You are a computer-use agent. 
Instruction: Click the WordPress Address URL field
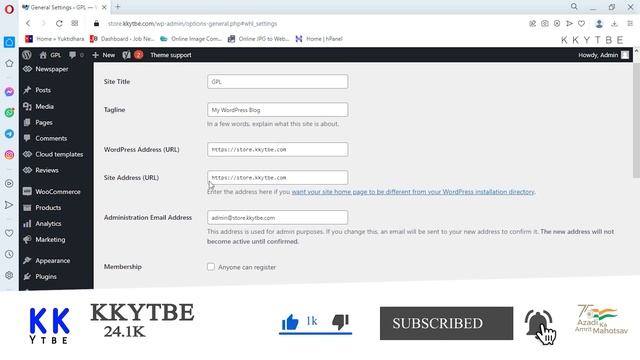pyautogui.click(x=277, y=149)
